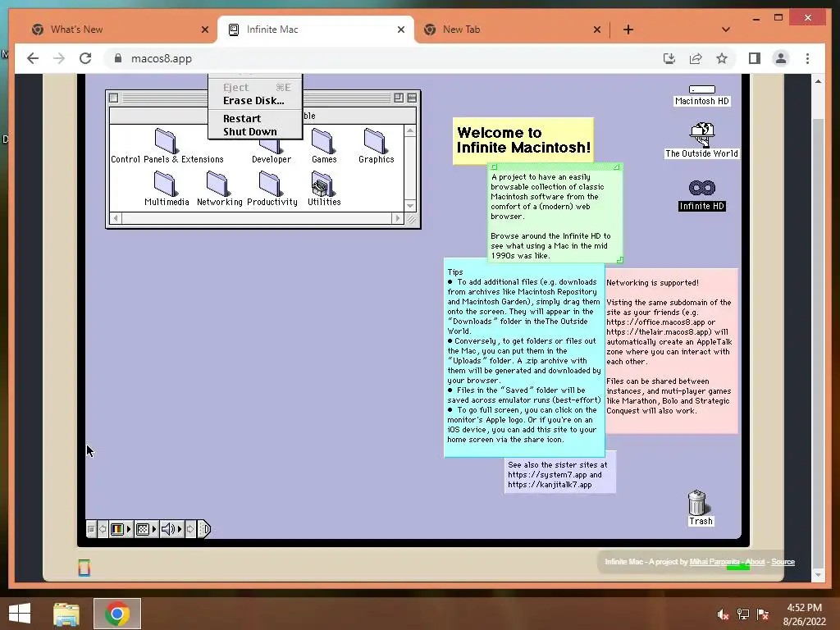Screen dimensions: 840x630
Task: Click the Chrome icon in the taskbar
Action: coord(117,614)
